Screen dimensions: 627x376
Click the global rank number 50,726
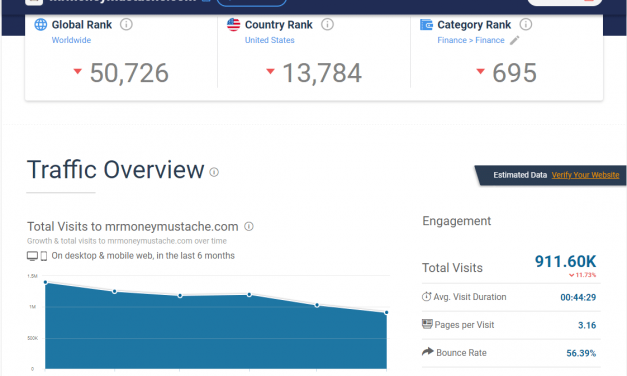pos(129,73)
